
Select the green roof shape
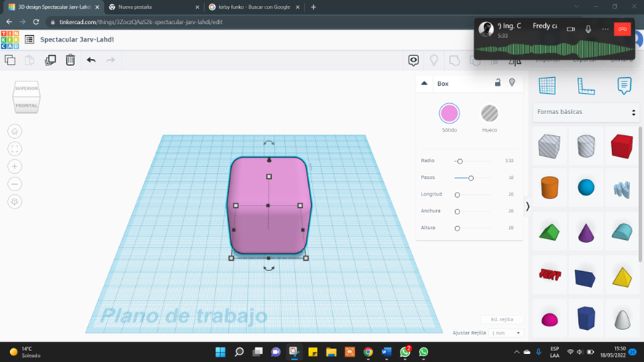click(x=549, y=232)
